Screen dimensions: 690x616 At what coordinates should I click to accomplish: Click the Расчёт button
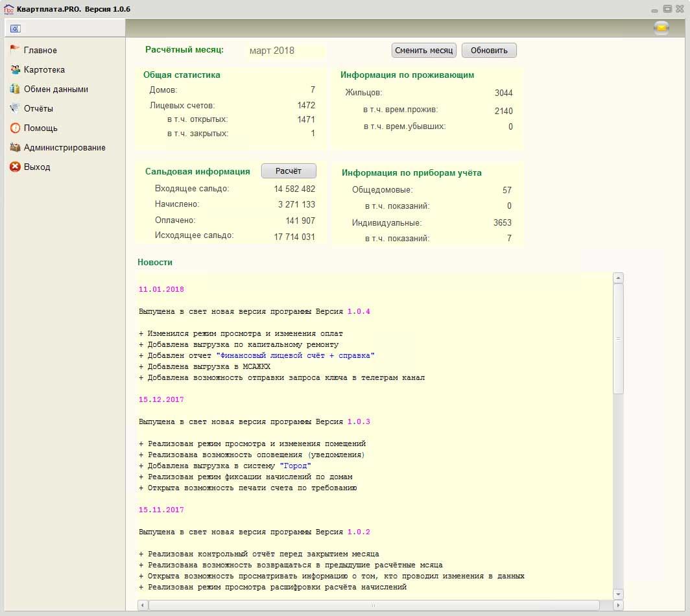pyautogui.click(x=289, y=171)
